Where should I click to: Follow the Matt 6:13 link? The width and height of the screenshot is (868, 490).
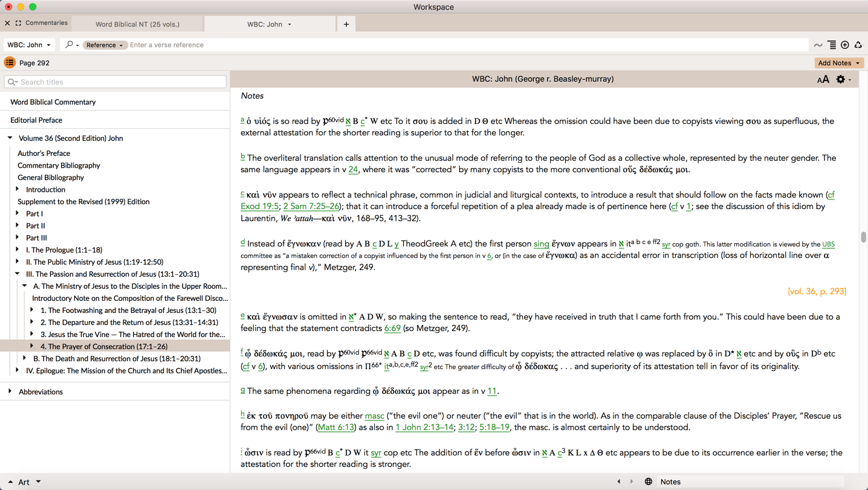[335, 428]
